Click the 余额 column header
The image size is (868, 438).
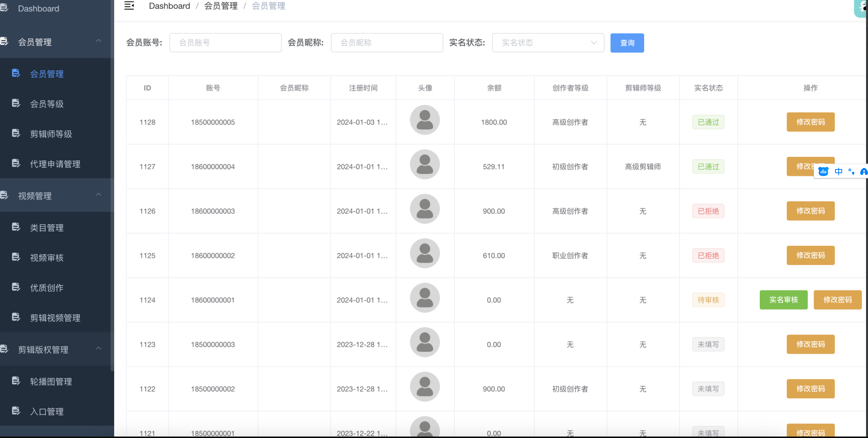(x=494, y=88)
